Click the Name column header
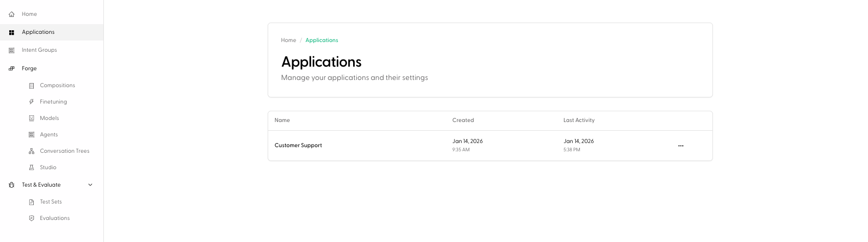The width and height of the screenshot is (868, 242). tap(282, 120)
